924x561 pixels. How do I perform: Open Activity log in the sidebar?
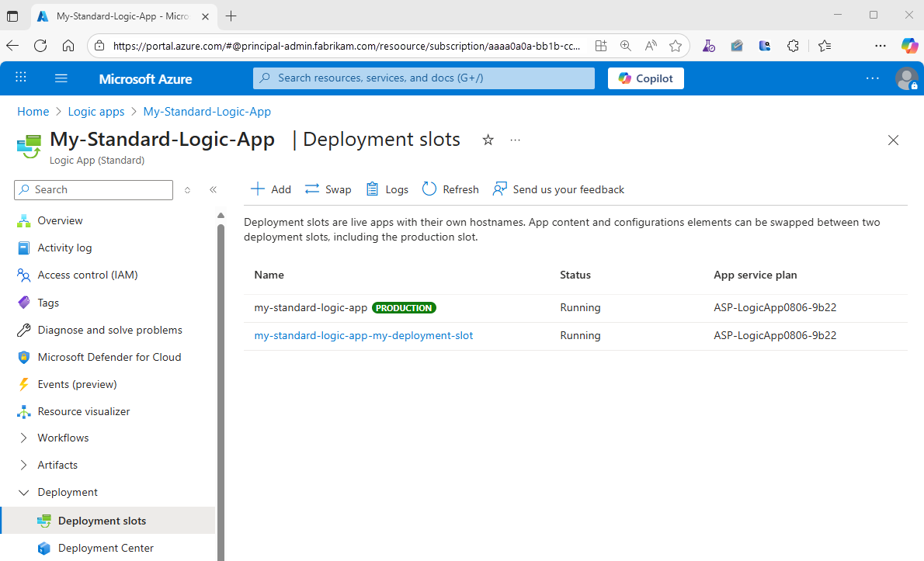pos(64,248)
